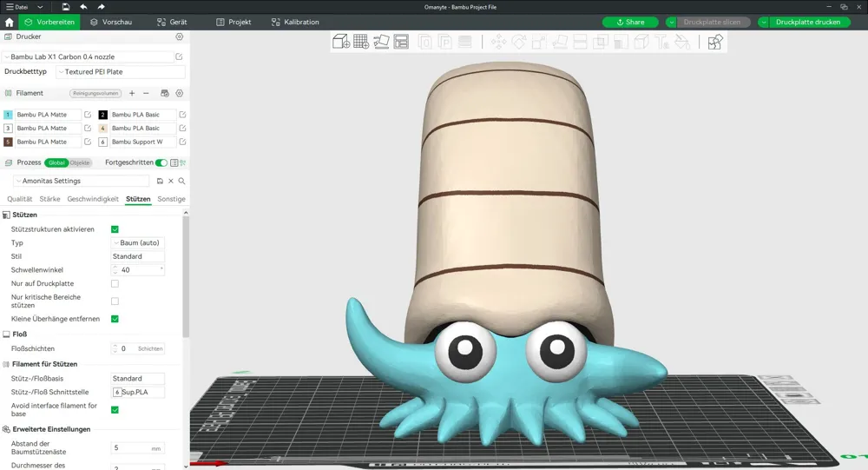This screenshot has height=470, width=868.
Task: Edit preset for filament 2 PLA Basic
Action: [182, 115]
